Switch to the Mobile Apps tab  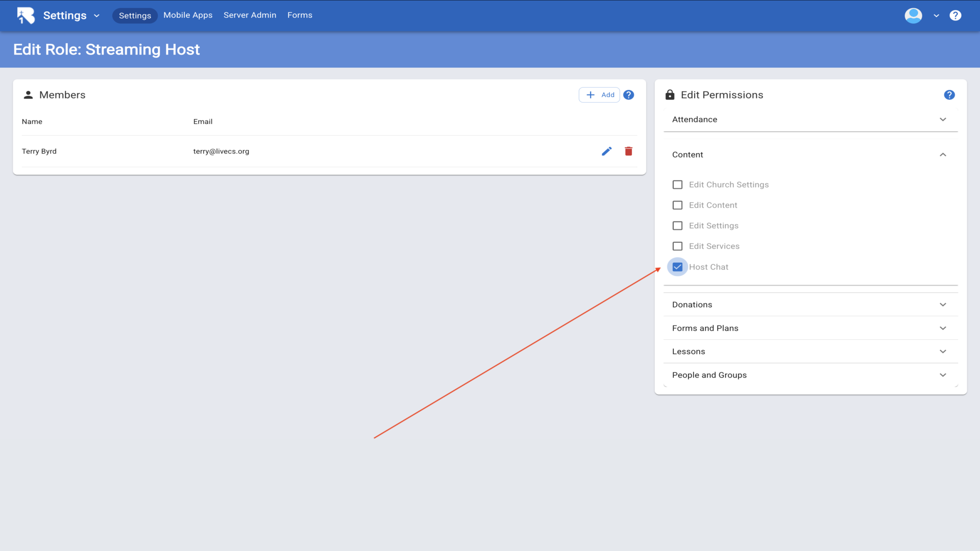point(188,15)
